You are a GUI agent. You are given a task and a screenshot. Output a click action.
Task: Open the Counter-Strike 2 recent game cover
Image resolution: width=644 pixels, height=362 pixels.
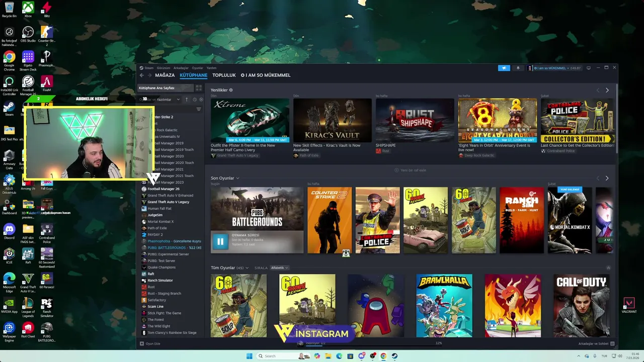click(329, 220)
